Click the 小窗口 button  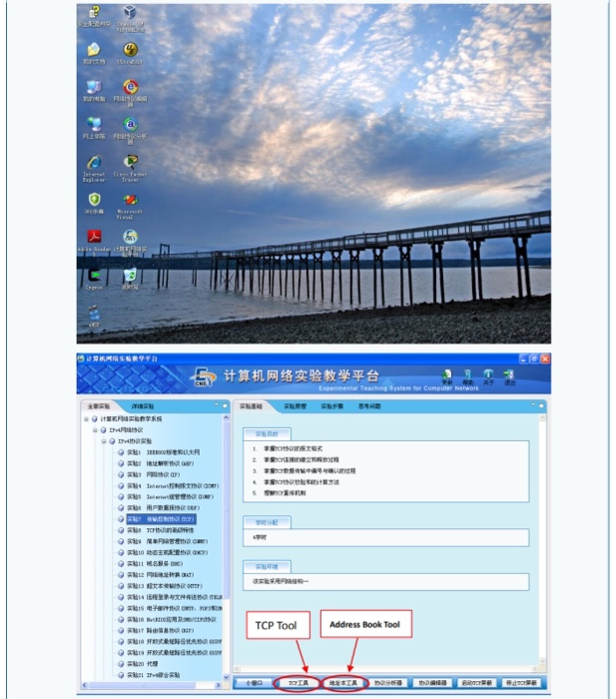pos(254,683)
